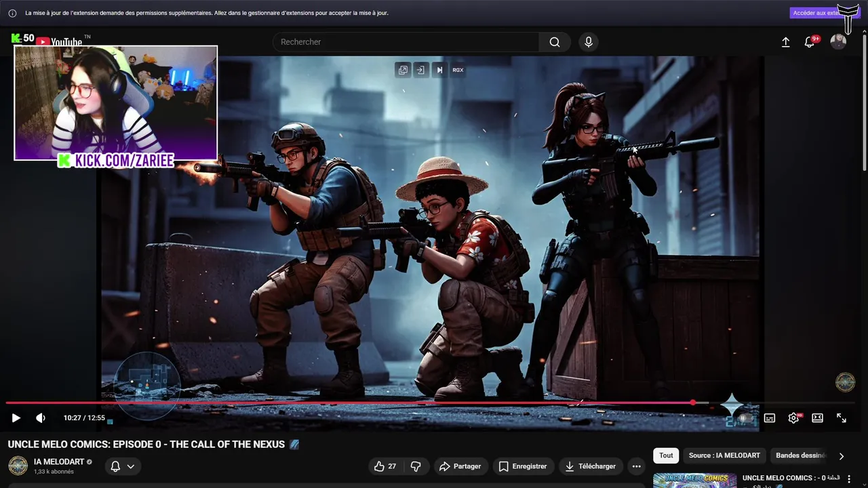Toggle subtitles on the video player
This screenshot has height=488, width=868.
coord(770,418)
